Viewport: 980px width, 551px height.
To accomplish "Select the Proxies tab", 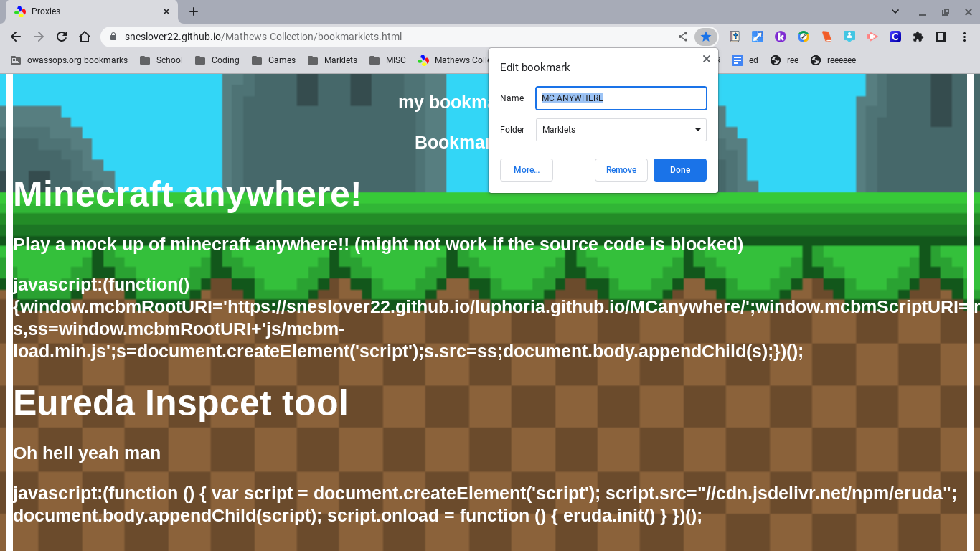I will pos(92,11).
